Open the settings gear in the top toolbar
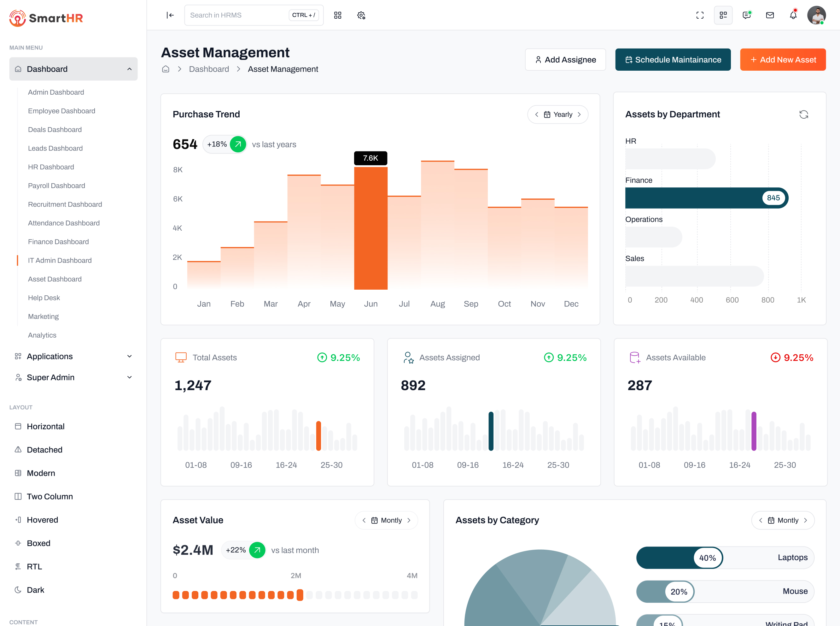Screen dimensions: 840x626 tap(361, 15)
